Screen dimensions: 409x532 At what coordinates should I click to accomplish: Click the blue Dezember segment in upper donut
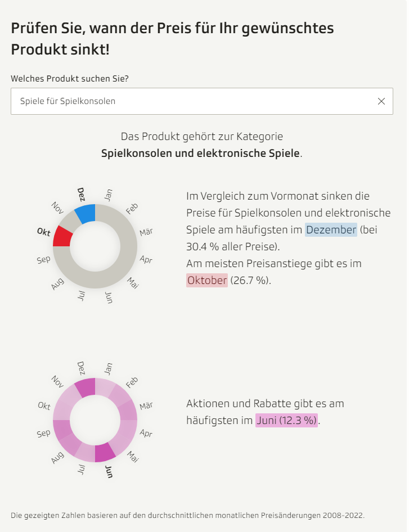(86, 213)
